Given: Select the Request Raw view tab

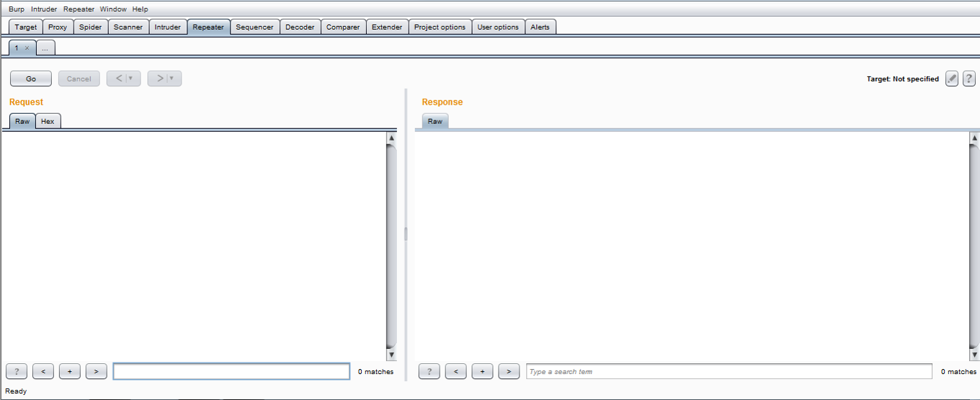Looking at the screenshot, I should click(22, 121).
